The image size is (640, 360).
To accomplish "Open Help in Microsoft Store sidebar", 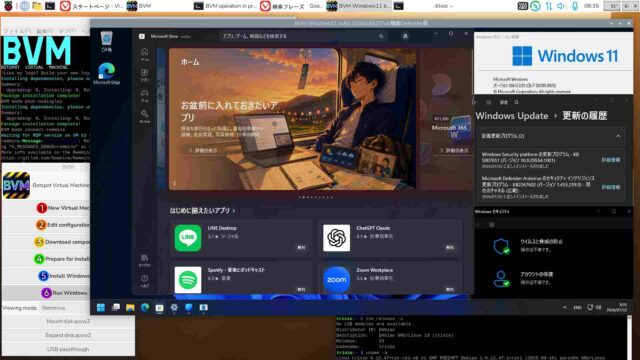I will 144,281.
